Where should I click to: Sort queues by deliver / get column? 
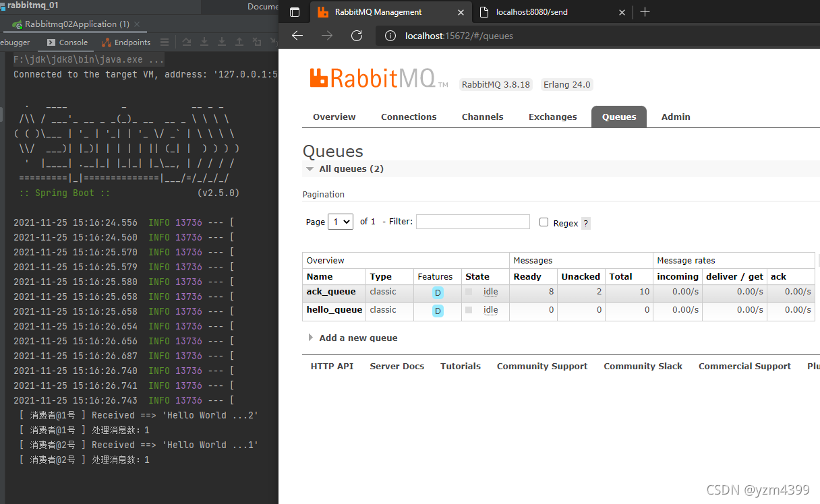tap(735, 276)
